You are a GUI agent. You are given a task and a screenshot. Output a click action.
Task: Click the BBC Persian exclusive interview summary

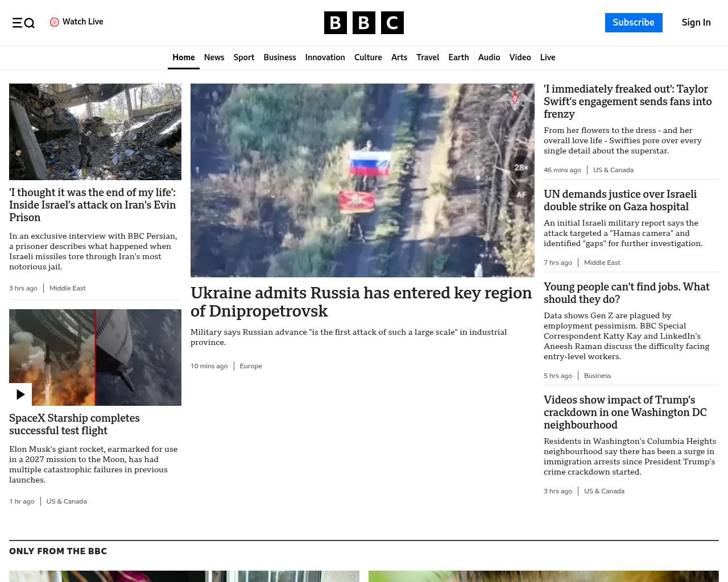pos(93,251)
